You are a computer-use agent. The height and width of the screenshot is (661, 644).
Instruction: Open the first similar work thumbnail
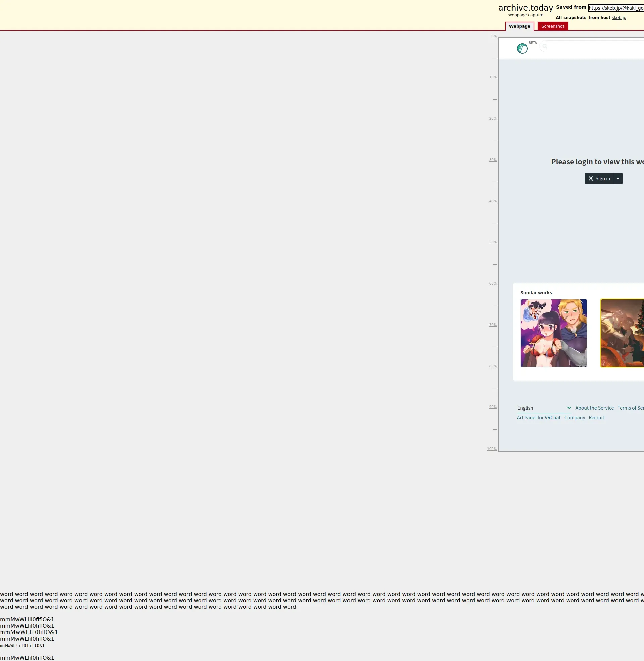pos(553,333)
